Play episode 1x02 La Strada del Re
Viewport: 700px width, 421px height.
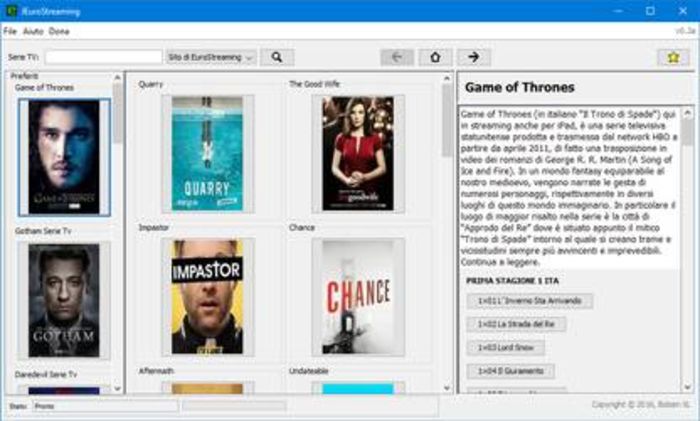pos(517,324)
